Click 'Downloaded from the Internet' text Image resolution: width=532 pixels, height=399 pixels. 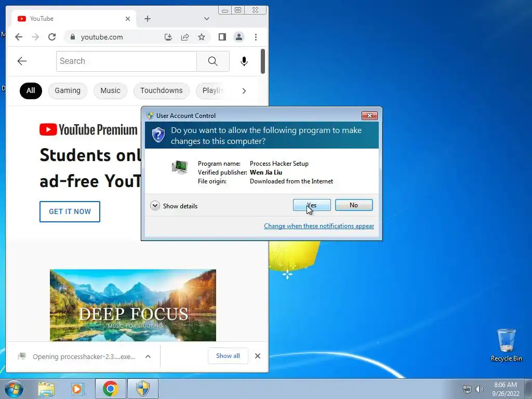coord(291,181)
